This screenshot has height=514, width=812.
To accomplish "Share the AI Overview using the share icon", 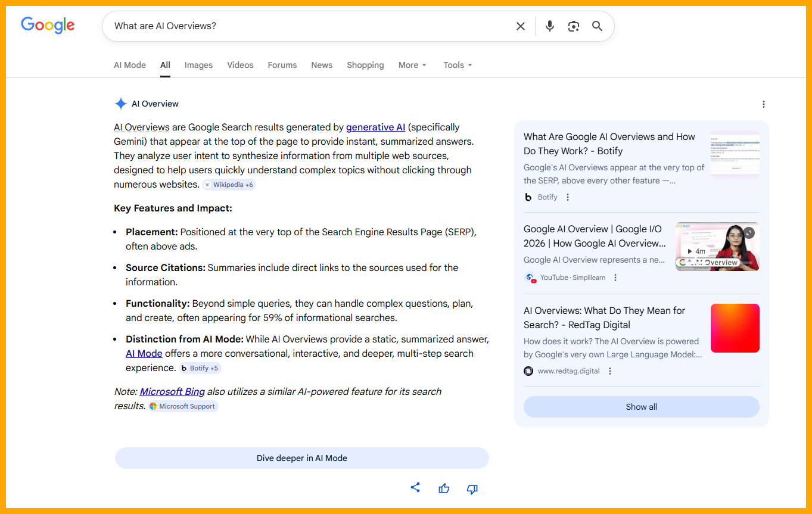I will point(415,488).
